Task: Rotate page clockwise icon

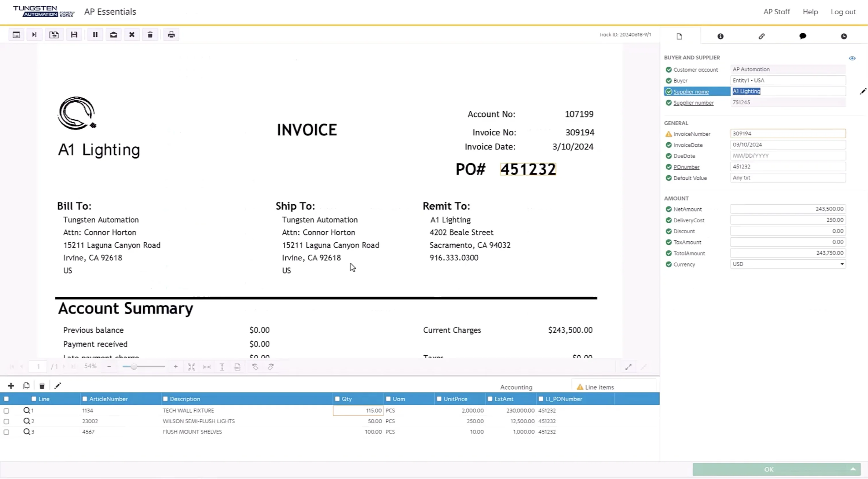Action: 270,367
